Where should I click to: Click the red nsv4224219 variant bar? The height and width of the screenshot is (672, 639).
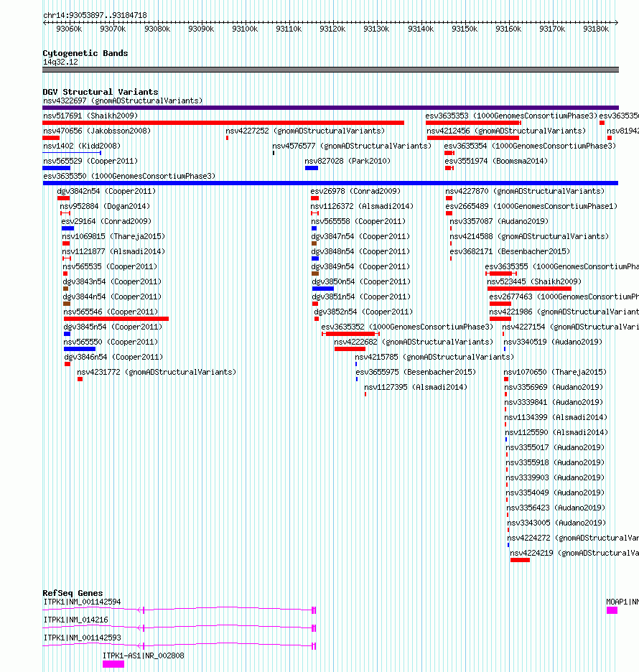click(521, 560)
